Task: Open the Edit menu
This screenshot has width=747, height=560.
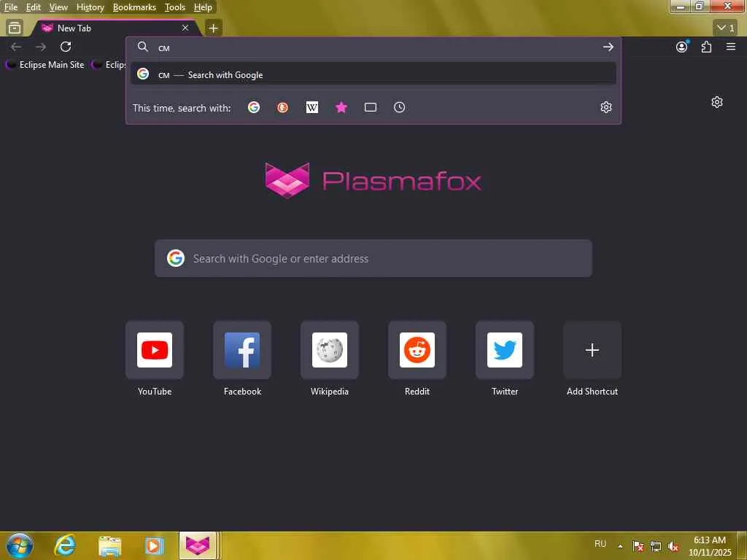Action: click(34, 7)
